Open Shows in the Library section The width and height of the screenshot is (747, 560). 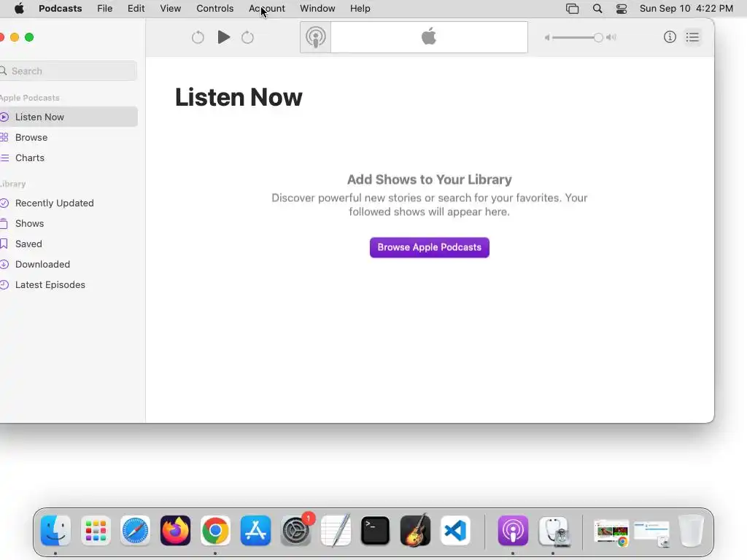click(68, 224)
